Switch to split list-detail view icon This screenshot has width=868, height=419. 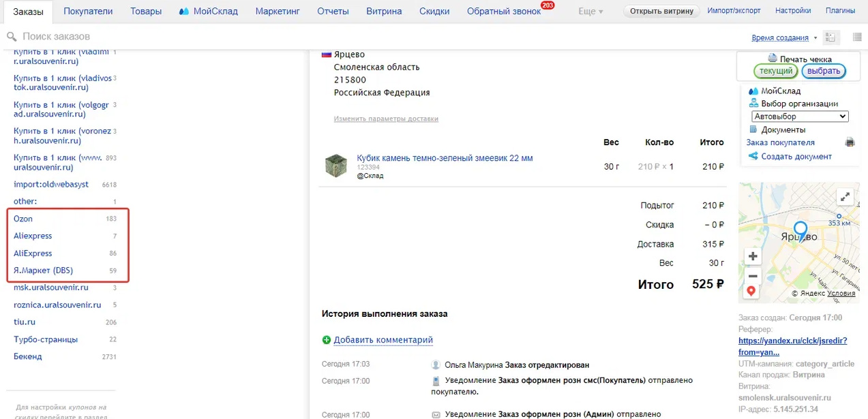click(x=830, y=37)
